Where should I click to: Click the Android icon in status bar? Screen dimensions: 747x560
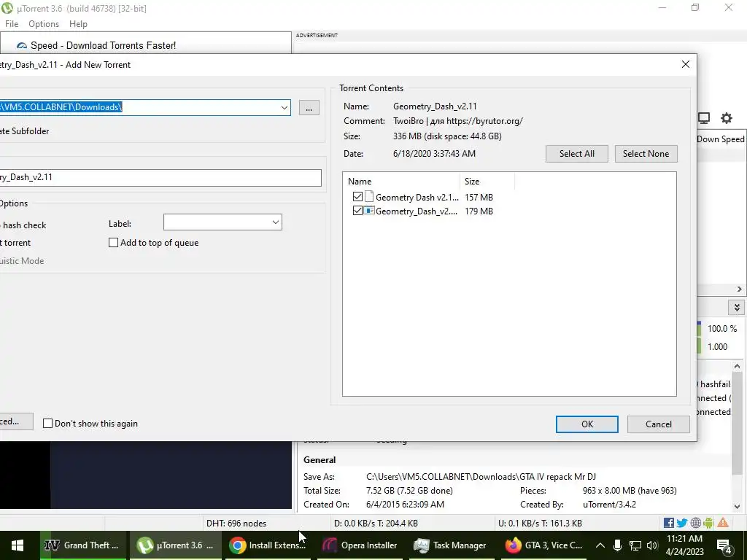[708, 523]
